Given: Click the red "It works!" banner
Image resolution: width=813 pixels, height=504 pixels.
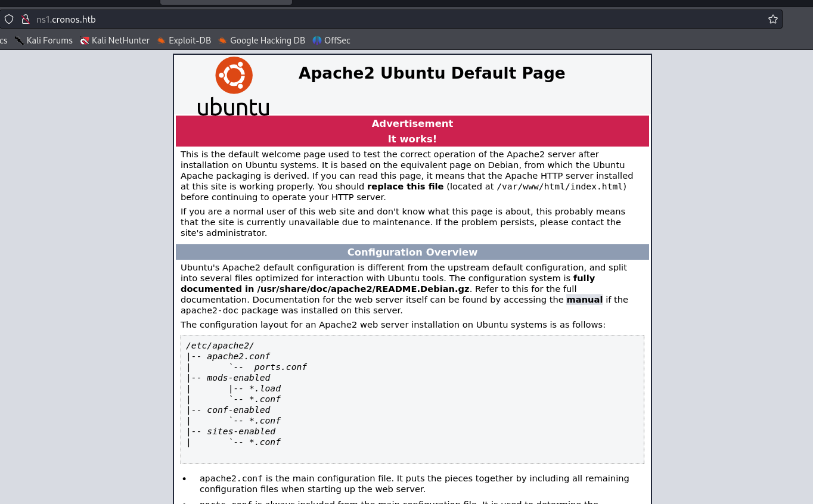Looking at the screenshot, I should pyautogui.click(x=412, y=139).
